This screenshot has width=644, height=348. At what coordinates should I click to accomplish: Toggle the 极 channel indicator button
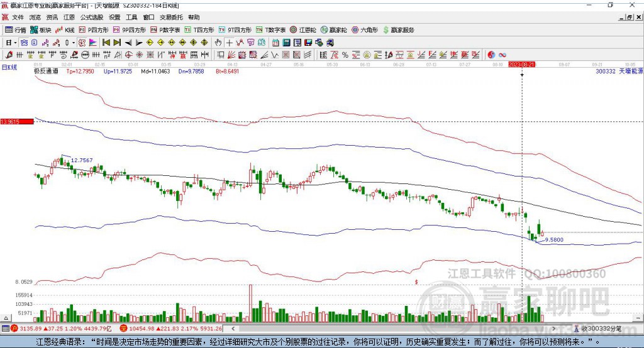pos(82,43)
